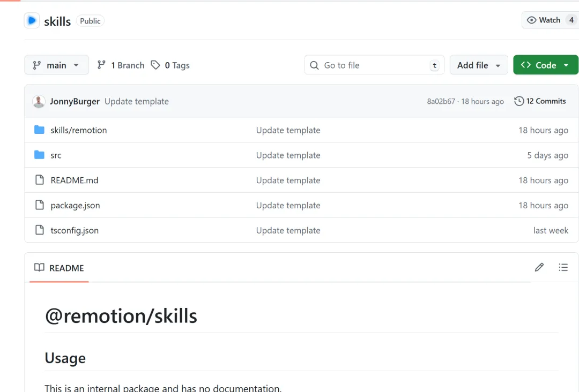This screenshot has height=392, width=579.
Task: Open the 0 Tags link
Action: click(177, 65)
